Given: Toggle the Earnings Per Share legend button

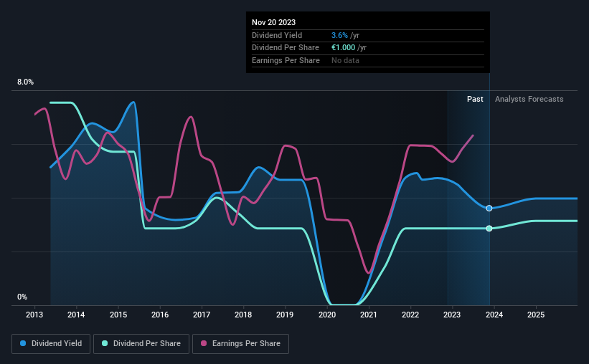Looking at the screenshot, I should 240,344.
